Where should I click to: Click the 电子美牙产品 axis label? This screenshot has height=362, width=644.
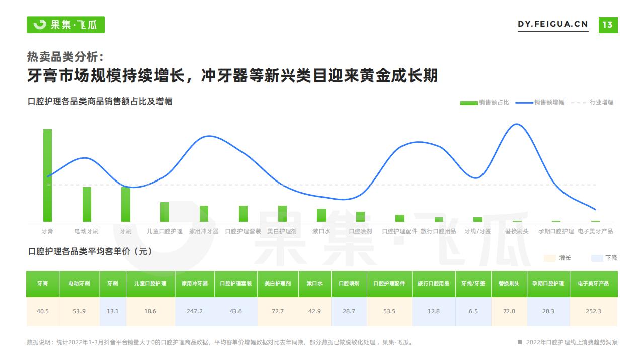(x=595, y=231)
